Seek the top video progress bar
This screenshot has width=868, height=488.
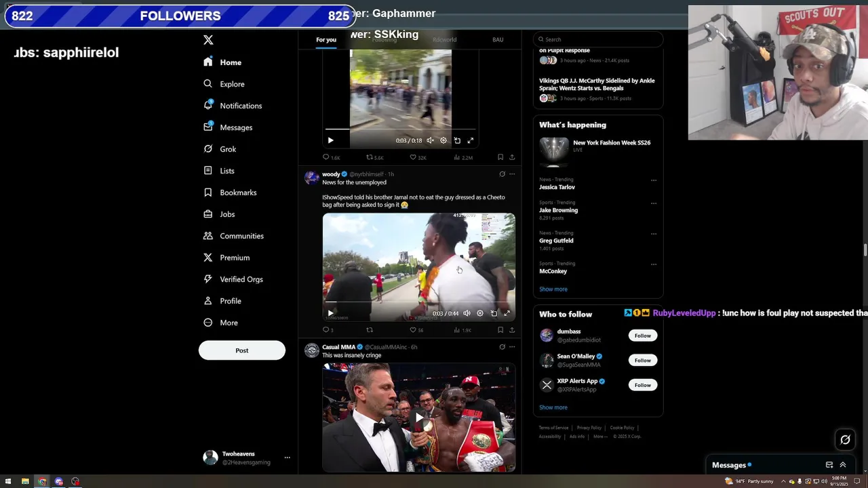click(400, 129)
